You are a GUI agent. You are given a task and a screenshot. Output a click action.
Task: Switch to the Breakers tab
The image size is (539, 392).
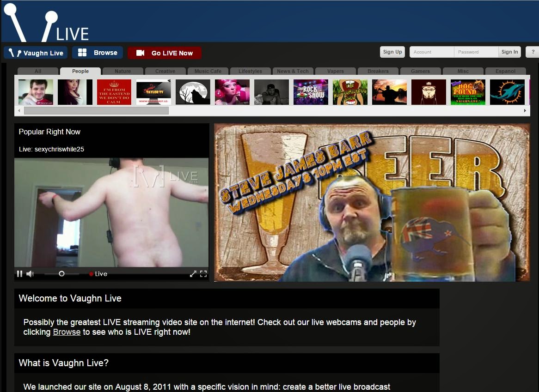(x=378, y=71)
